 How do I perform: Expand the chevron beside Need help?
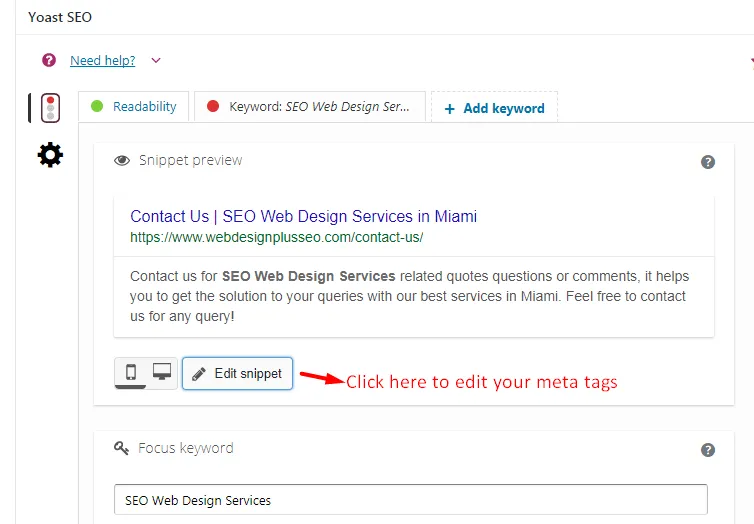156,61
